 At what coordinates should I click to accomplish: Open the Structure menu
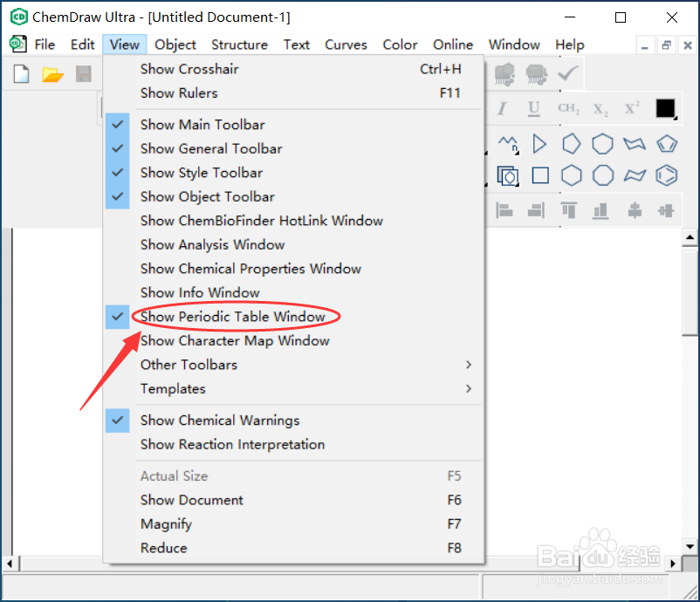pyautogui.click(x=239, y=44)
